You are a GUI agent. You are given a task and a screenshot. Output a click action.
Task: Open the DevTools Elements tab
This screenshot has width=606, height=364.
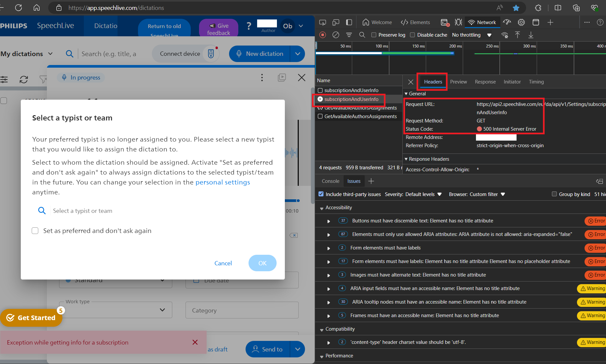tap(415, 22)
